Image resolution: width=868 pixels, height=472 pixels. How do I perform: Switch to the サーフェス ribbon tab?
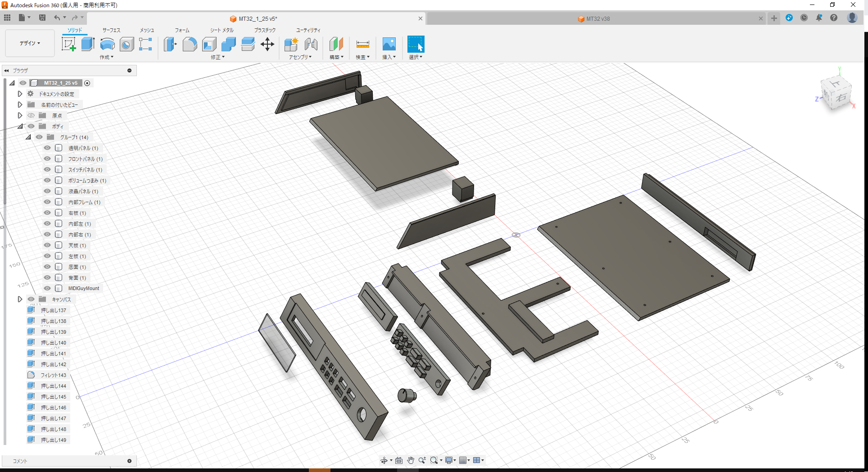111,30
